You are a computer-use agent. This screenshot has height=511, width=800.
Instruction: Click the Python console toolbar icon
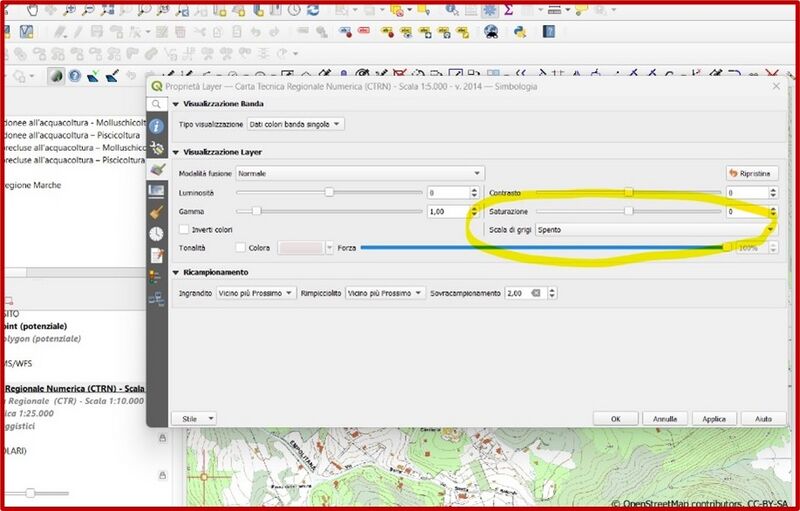[x=521, y=31]
